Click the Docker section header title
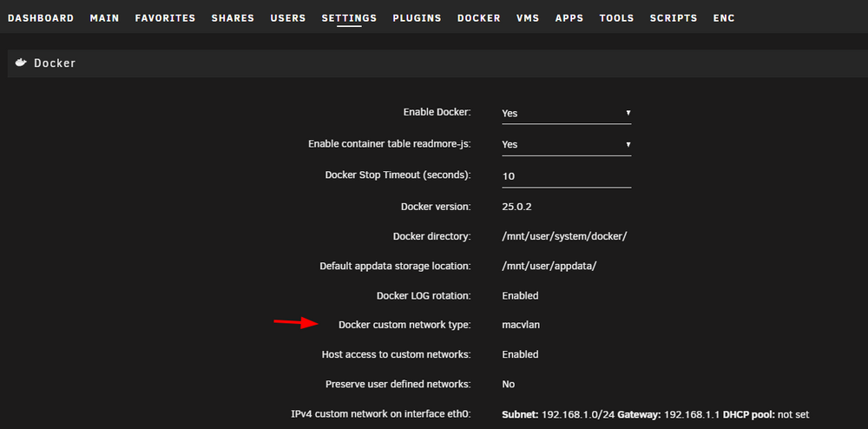 [x=55, y=63]
